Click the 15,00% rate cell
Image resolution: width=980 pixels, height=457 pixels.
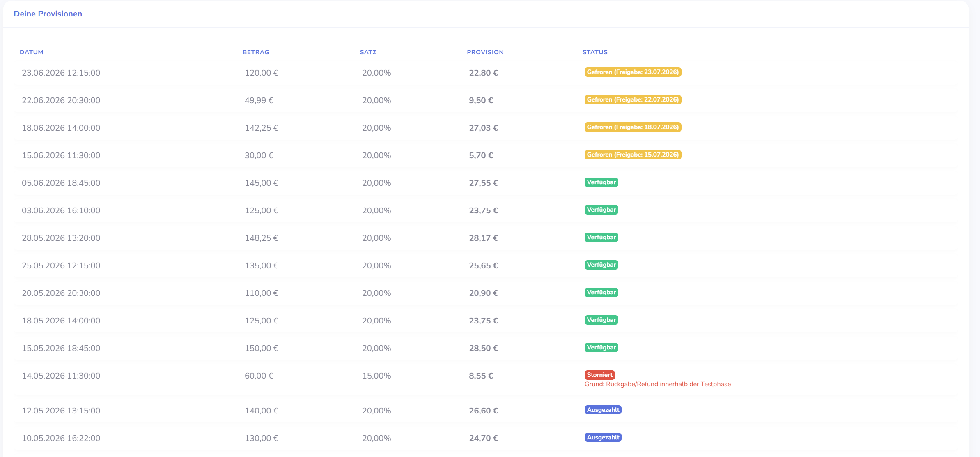point(376,376)
